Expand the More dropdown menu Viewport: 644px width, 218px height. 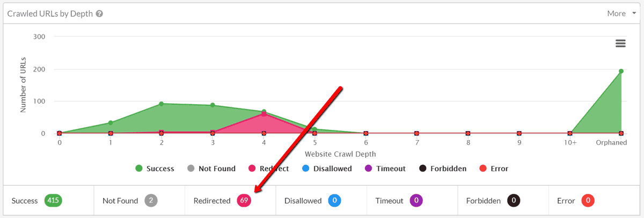tap(621, 13)
